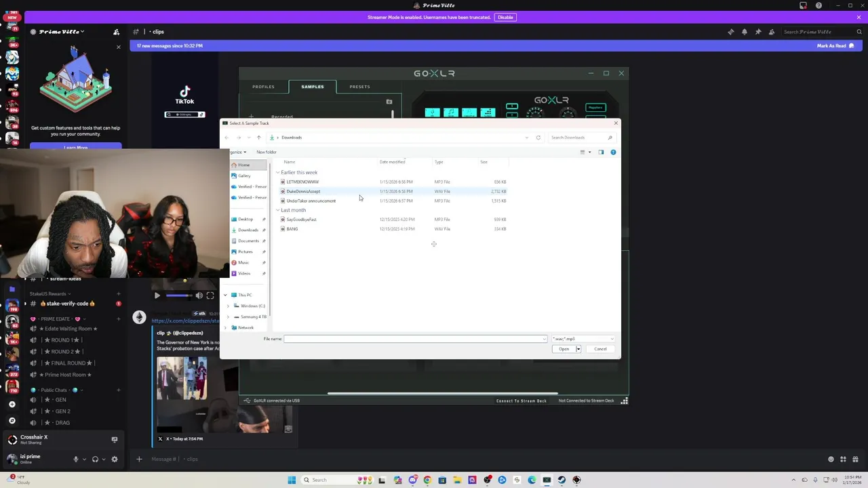Adjust the embedded video volume slider
868x488 pixels.
tap(179, 296)
